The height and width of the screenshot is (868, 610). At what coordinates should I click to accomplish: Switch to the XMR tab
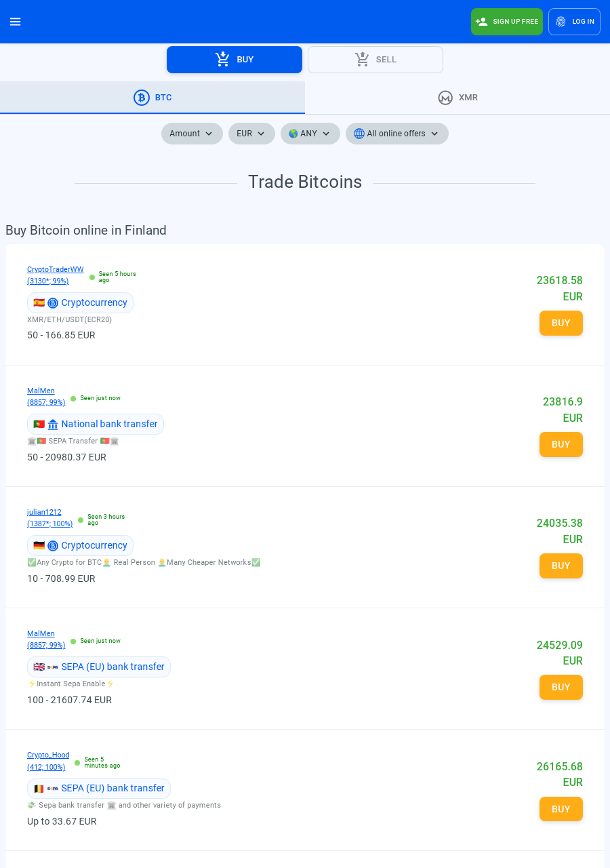[x=457, y=98]
